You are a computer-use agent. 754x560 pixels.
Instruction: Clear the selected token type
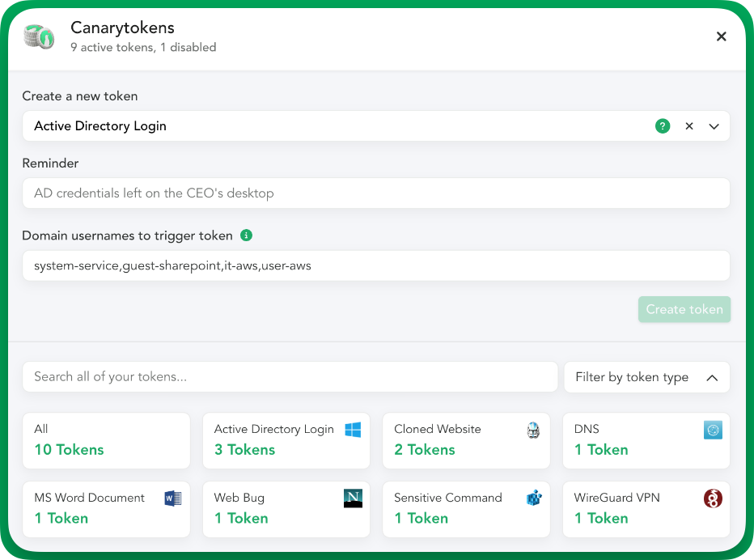(x=689, y=126)
